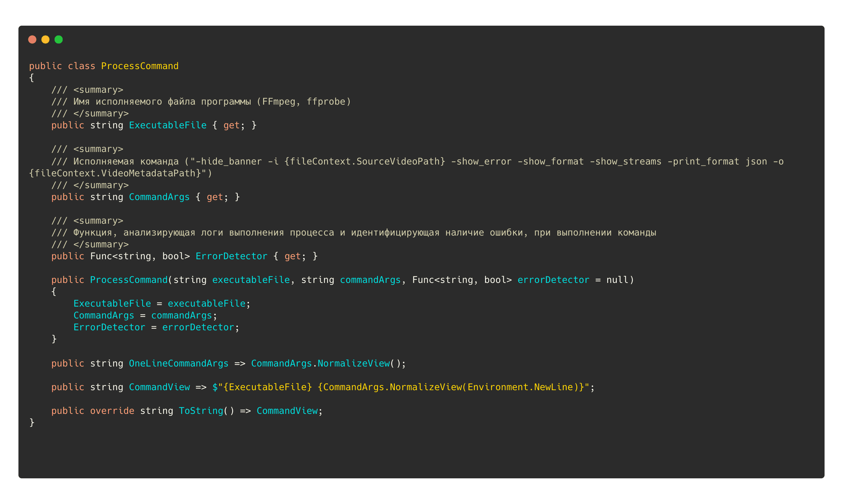The width and height of the screenshot is (843, 504).
Task: Click the ErrorDetector property name
Action: click(231, 256)
